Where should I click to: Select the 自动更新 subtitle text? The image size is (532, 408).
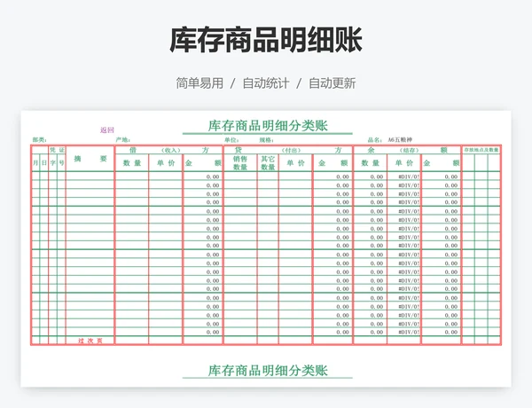(x=332, y=83)
